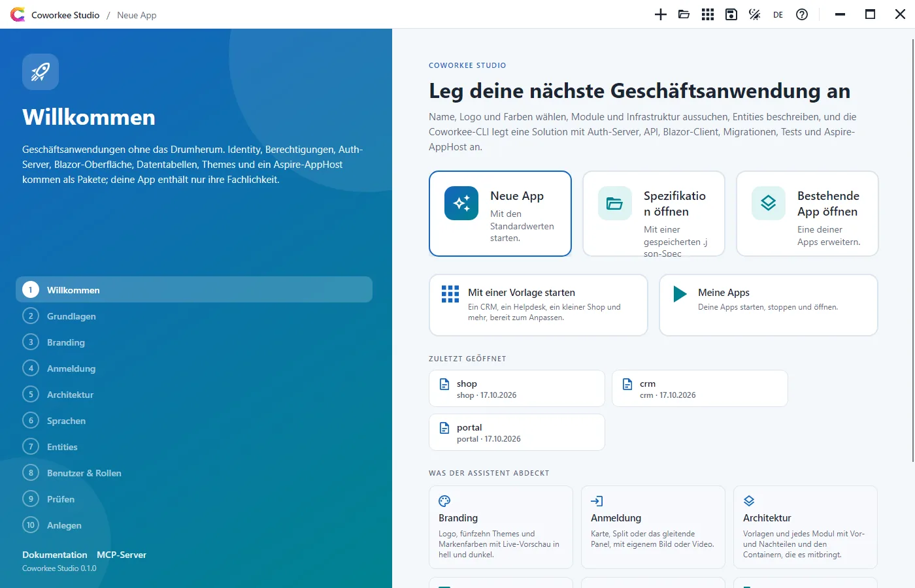Image resolution: width=915 pixels, height=588 pixels.
Task: Open step 10 Anlegen
Action: [194, 525]
